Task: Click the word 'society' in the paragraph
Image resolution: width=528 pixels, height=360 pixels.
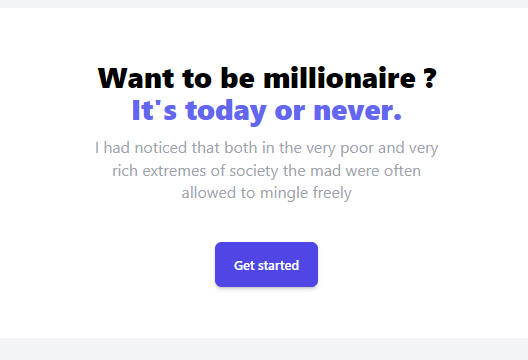Action: pyautogui.click(x=254, y=171)
